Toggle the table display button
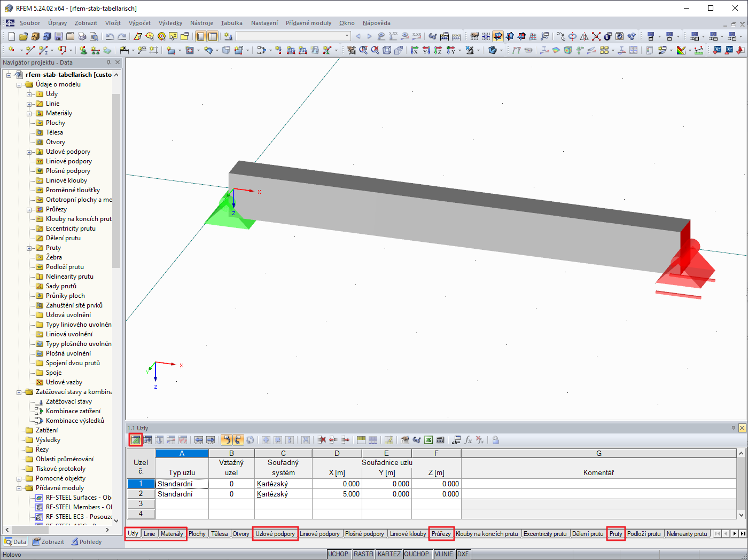The image size is (748, 560). 213,36
